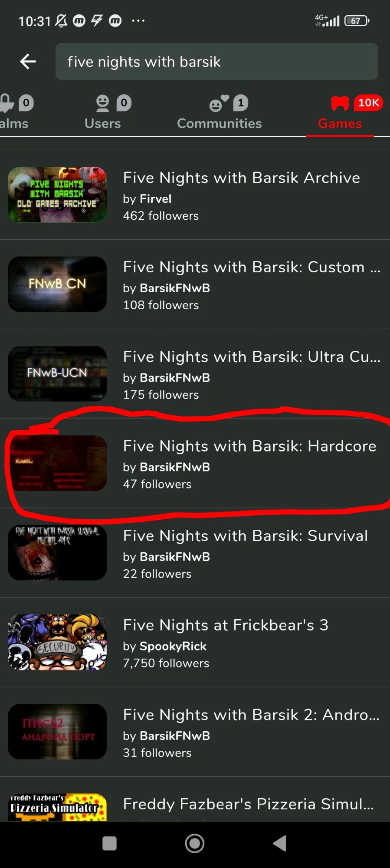
Task: Tap the Android back triangle button
Action: 280,844
